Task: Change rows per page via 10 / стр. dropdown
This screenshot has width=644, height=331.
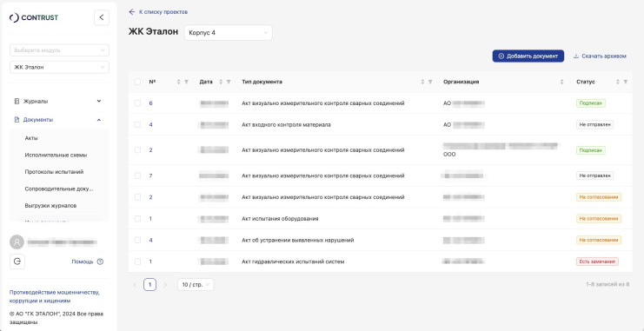Action: (x=196, y=285)
